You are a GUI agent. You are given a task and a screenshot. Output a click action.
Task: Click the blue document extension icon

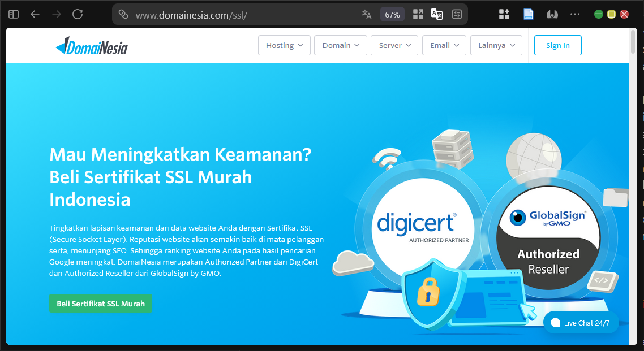coord(528,14)
